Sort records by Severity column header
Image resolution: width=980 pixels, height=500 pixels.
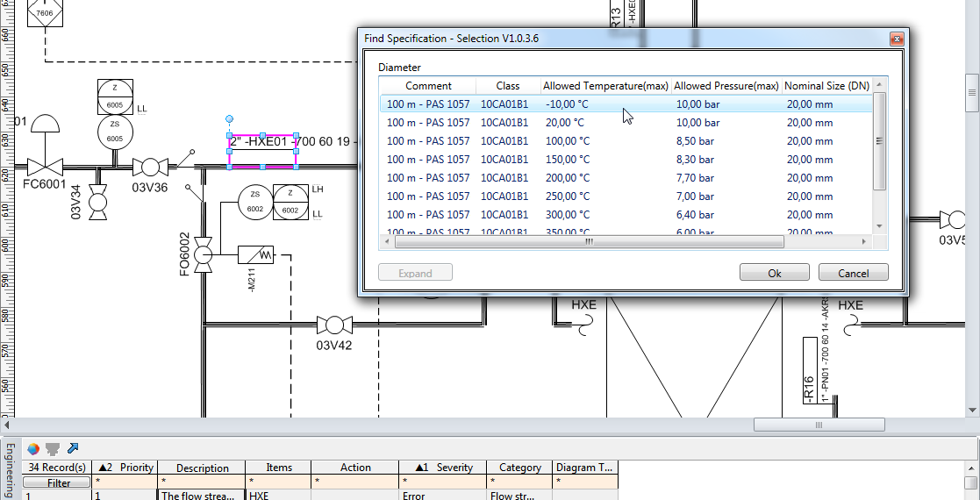(443, 468)
